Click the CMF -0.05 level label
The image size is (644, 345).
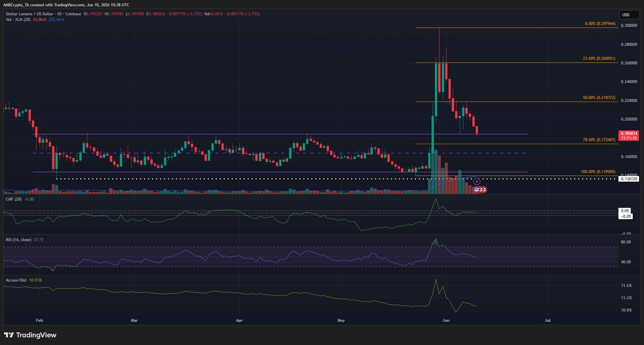click(626, 216)
